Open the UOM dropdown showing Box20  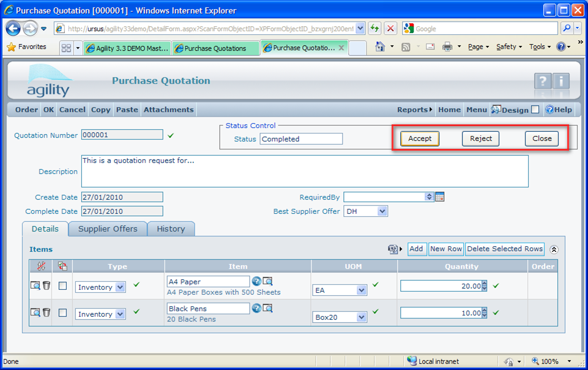[x=362, y=317]
